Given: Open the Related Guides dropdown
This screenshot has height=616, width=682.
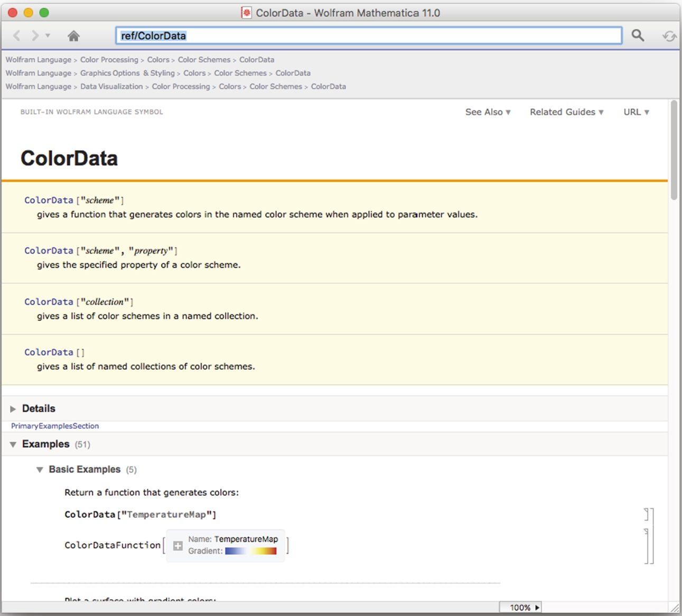Looking at the screenshot, I should point(567,112).
